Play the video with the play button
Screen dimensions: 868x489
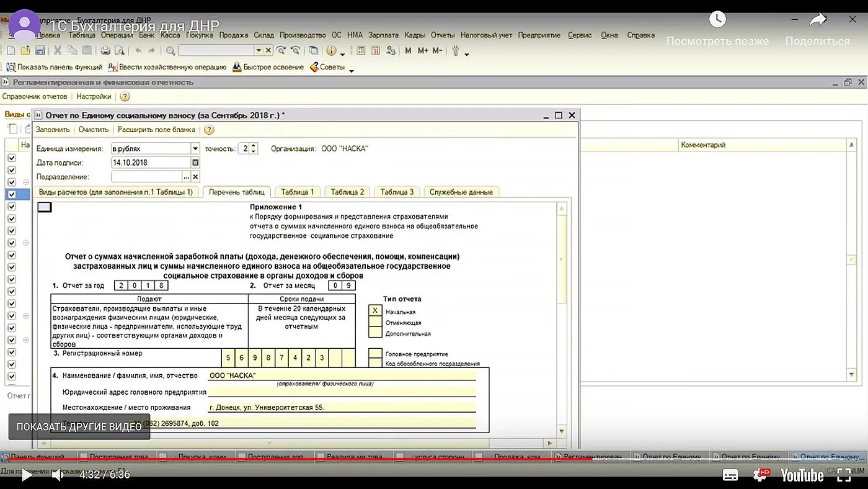[x=27, y=475]
